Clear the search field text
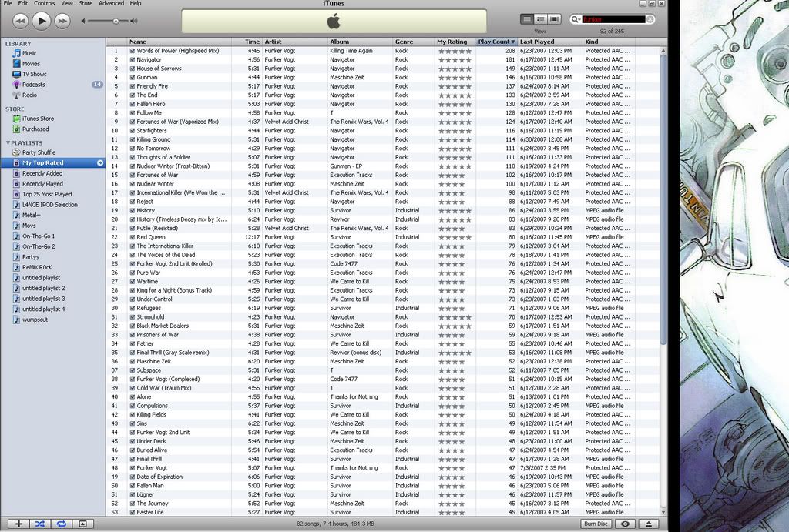 tap(650, 19)
